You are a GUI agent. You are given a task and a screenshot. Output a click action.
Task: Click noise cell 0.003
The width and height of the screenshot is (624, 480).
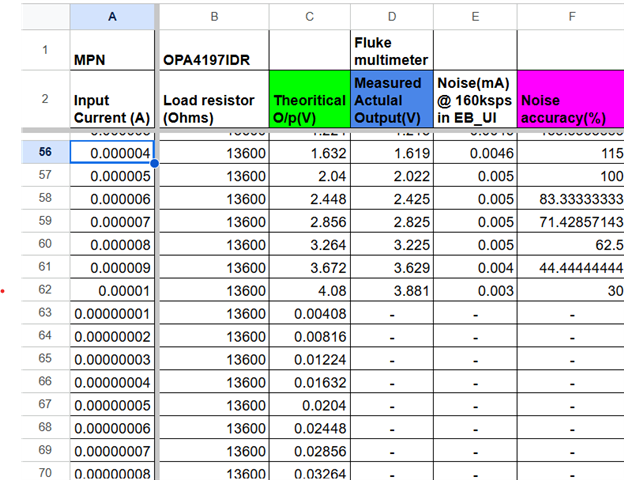click(475, 290)
